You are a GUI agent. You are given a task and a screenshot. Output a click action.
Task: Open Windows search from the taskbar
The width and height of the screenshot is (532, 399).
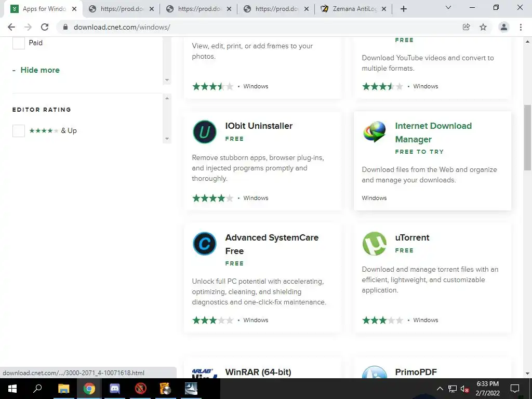click(x=37, y=389)
